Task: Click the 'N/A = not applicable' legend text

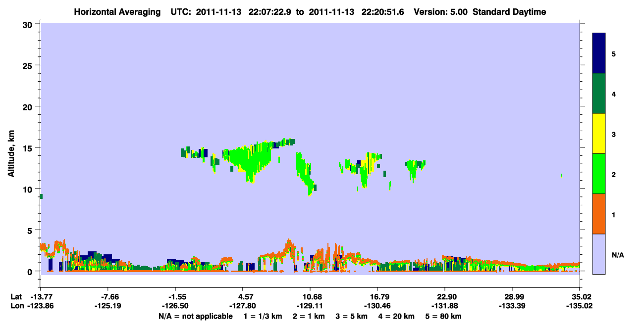Action: 195,316
